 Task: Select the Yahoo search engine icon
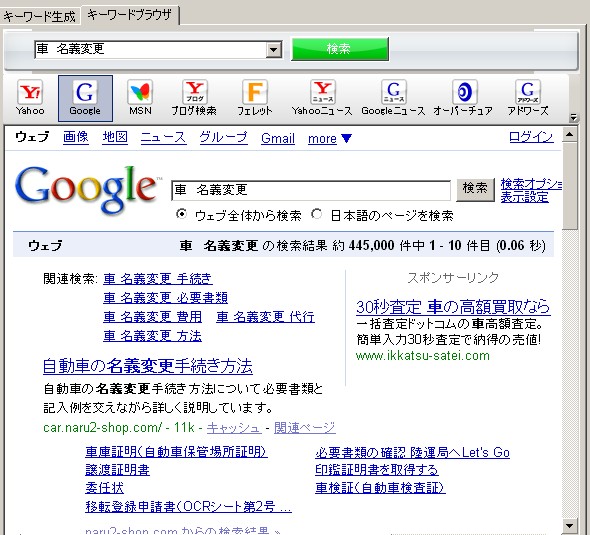point(30,98)
